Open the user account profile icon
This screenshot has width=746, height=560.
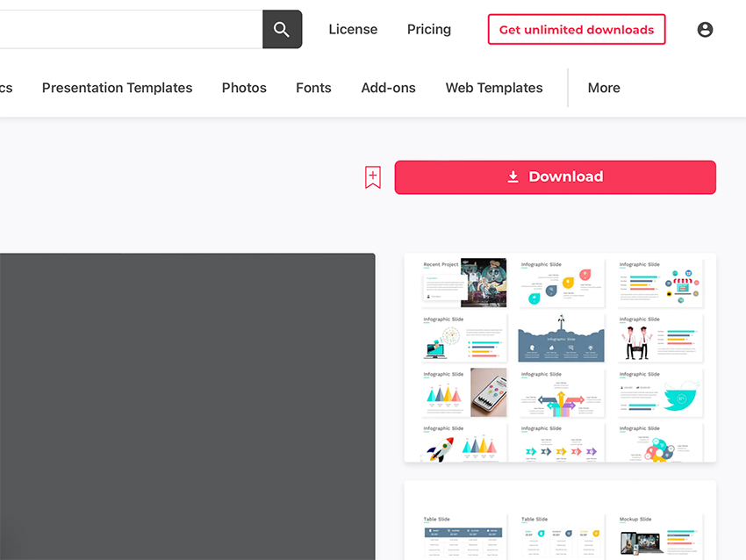coord(705,29)
